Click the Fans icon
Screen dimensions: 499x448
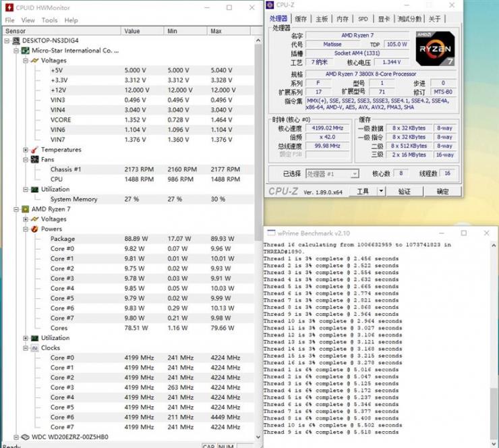34,159
